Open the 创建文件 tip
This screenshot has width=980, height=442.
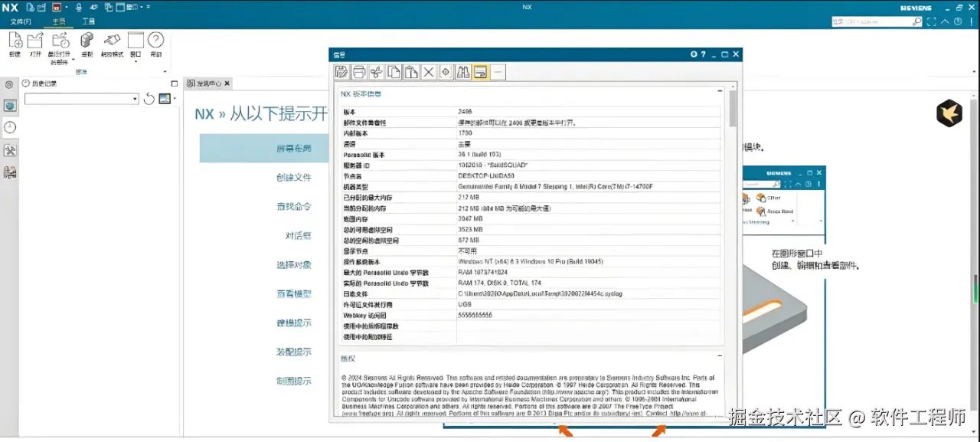[x=294, y=178]
